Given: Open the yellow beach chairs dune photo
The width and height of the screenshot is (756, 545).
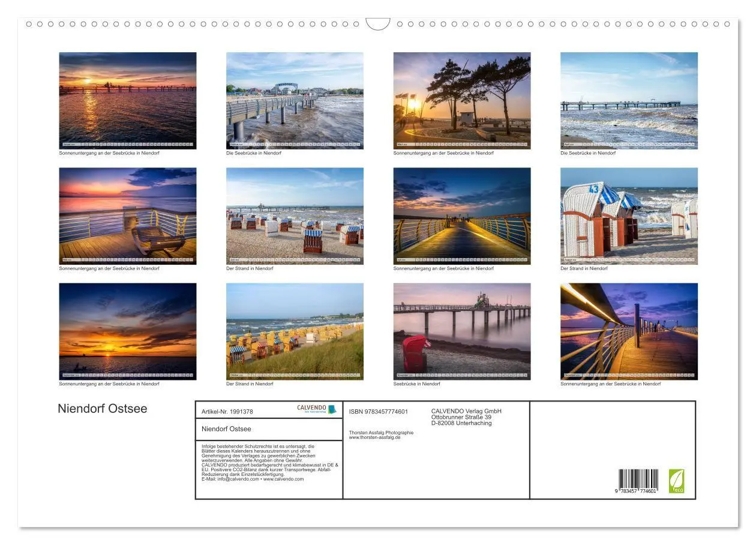Looking at the screenshot, I should tap(295, 331).
